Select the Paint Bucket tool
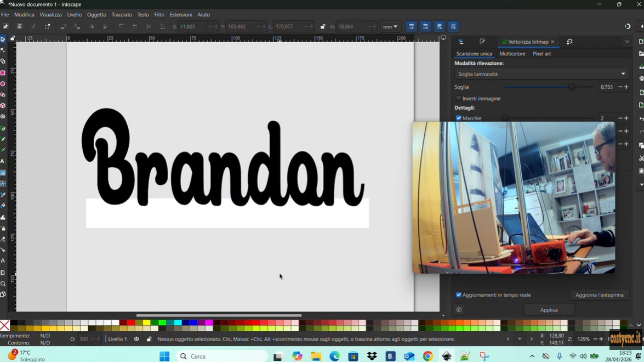 pyautogui.click(x=3, y=206)
